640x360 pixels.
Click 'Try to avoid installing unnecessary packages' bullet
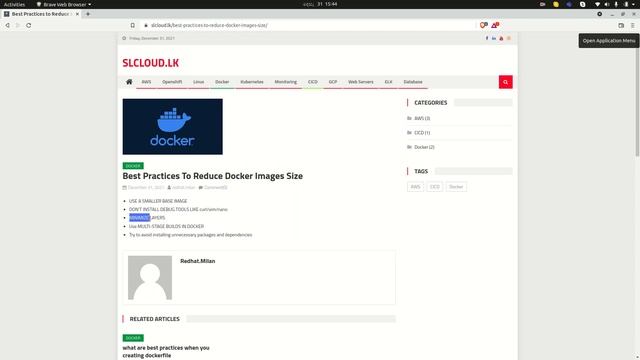(x=191, y=235)
